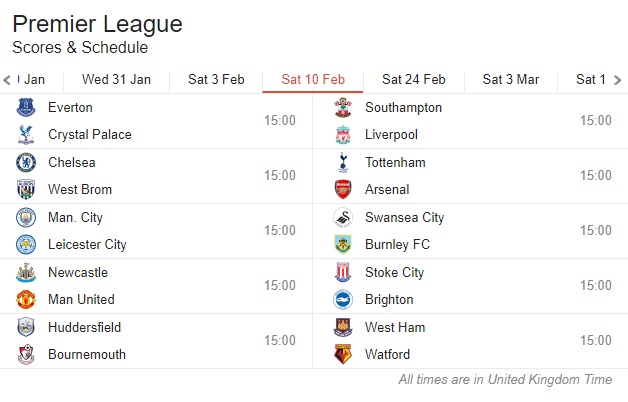This screenshot has width=628, height=402.
Task: Open the Sat 3 Feb tab
Action: [x=216, y=80]
